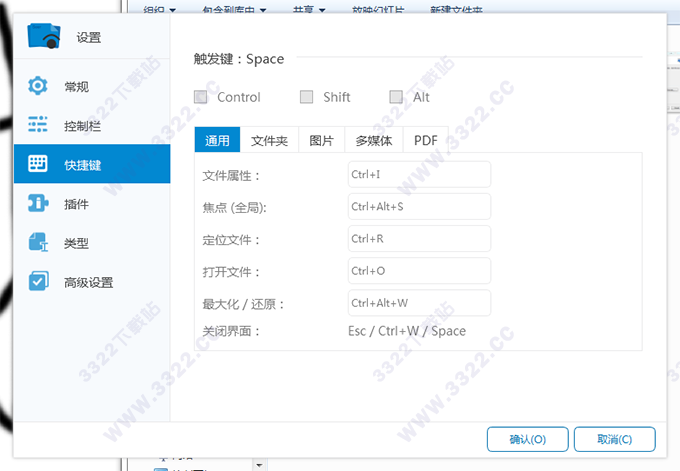The width and height of the screenshot is (680, 471).
Task: Select the 快捷键 settings page
Action: [92, 164]
